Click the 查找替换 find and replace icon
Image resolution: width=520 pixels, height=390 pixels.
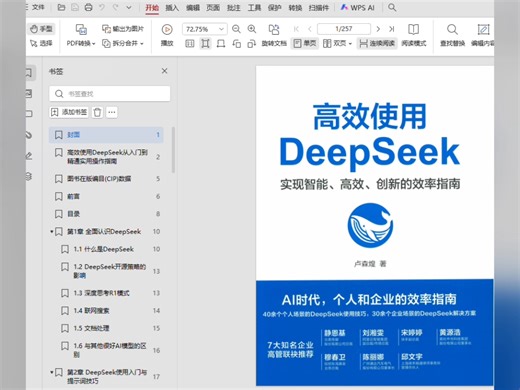click(452, 29)
